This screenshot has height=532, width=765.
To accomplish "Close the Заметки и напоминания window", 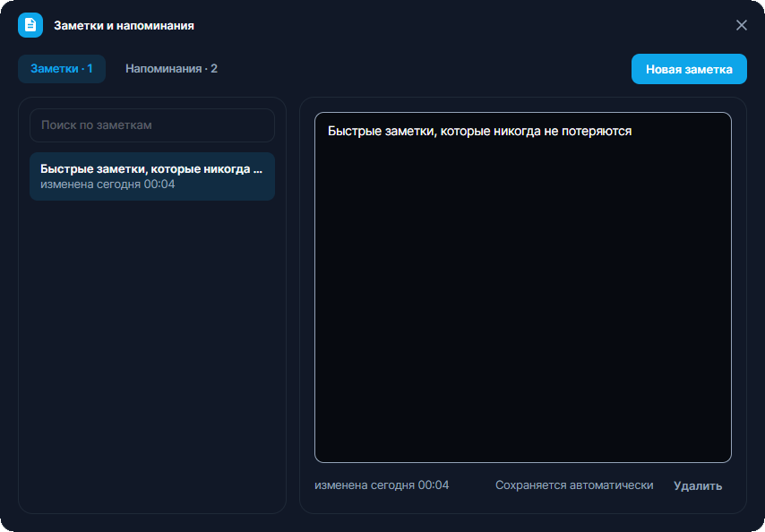I will [x=741, y=25].
